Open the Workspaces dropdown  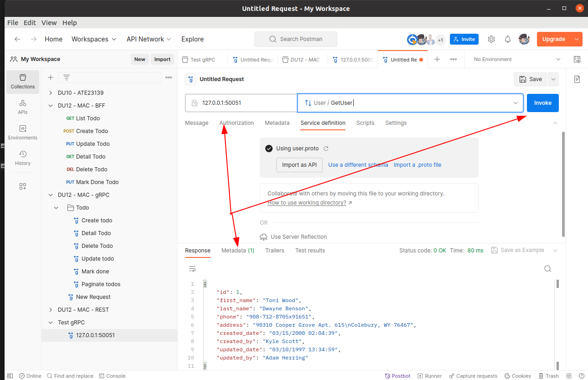coord(94,39)
